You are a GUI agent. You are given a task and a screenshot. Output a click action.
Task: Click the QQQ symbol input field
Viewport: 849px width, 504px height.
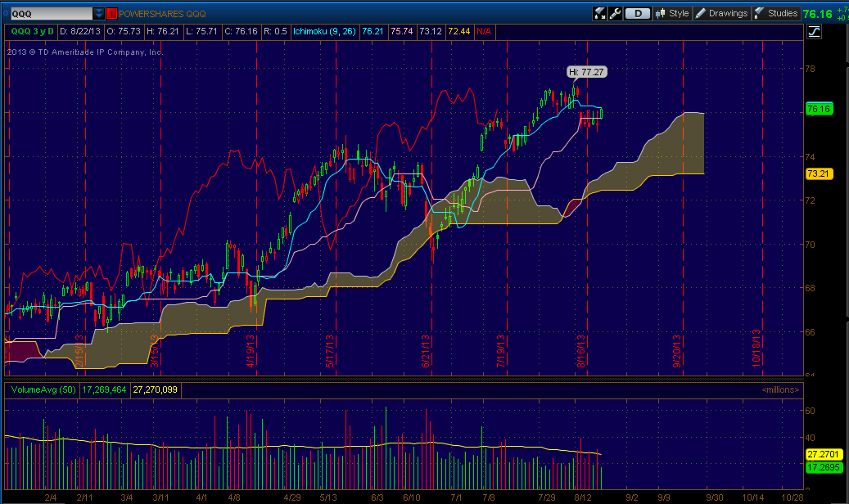[51, 14]
